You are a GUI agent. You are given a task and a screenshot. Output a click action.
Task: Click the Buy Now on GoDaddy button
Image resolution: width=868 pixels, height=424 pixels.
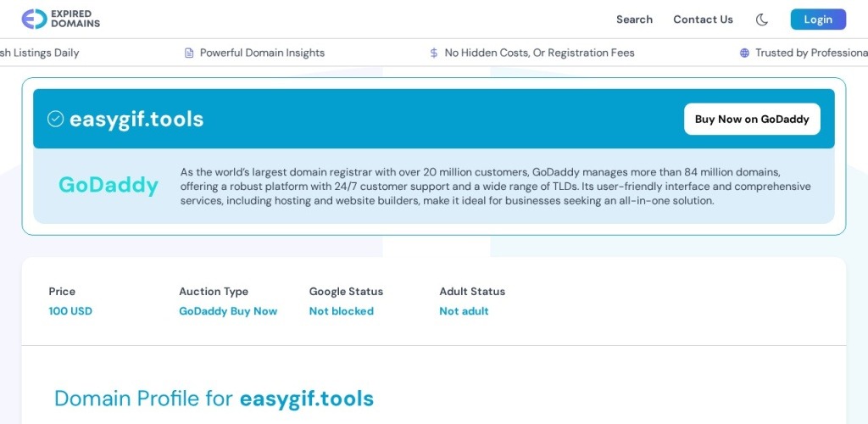pos(752,120)
